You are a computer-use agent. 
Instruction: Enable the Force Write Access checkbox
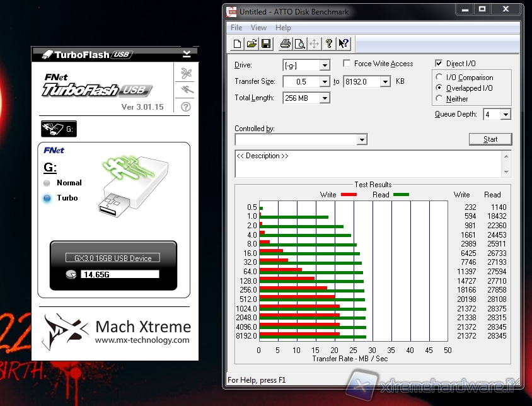pyautogui.click(x=347, y=64)
